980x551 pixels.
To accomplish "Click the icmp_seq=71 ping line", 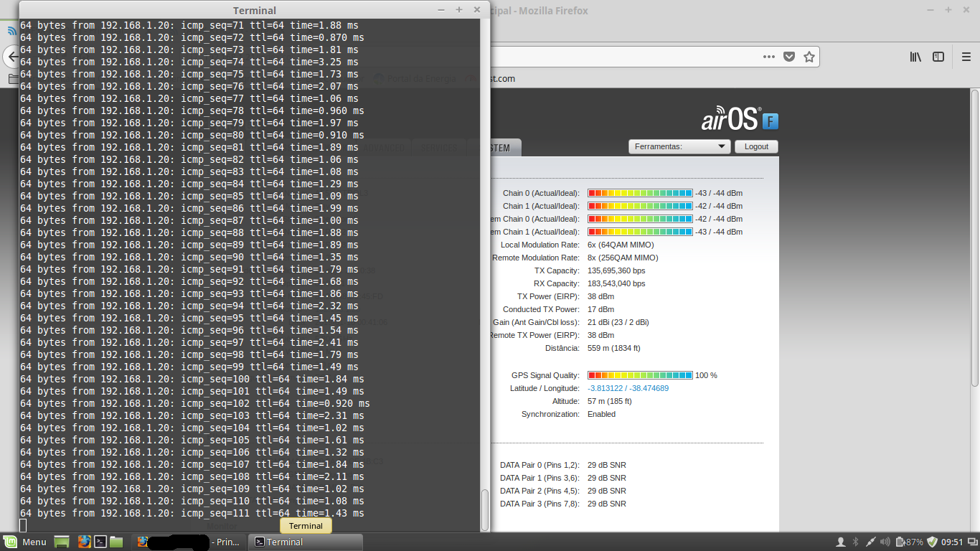I will pyautogui.click(x=189, y=25).
